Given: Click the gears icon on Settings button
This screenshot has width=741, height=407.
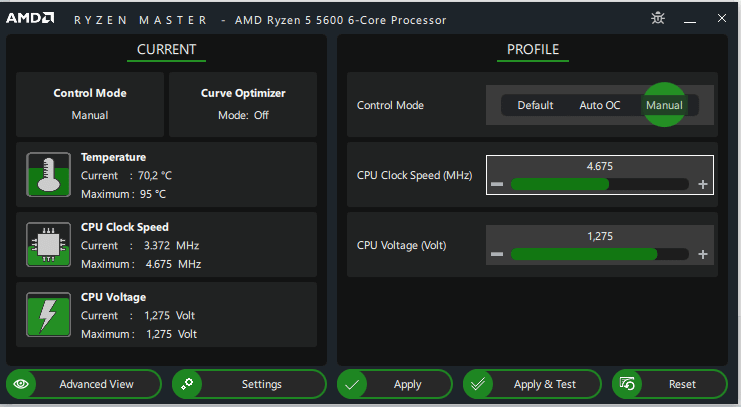Looking at the screenshot, I should click(187, 384).
